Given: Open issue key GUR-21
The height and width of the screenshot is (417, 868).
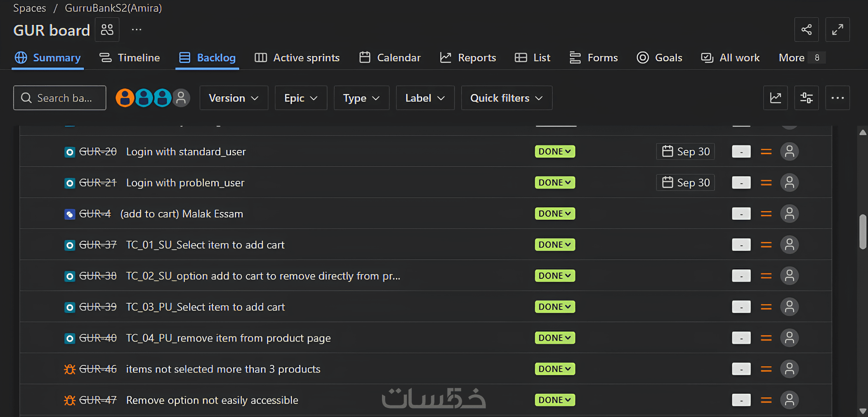Looking at the screenshot, I should pyautogui.click(x=98, y=183).
